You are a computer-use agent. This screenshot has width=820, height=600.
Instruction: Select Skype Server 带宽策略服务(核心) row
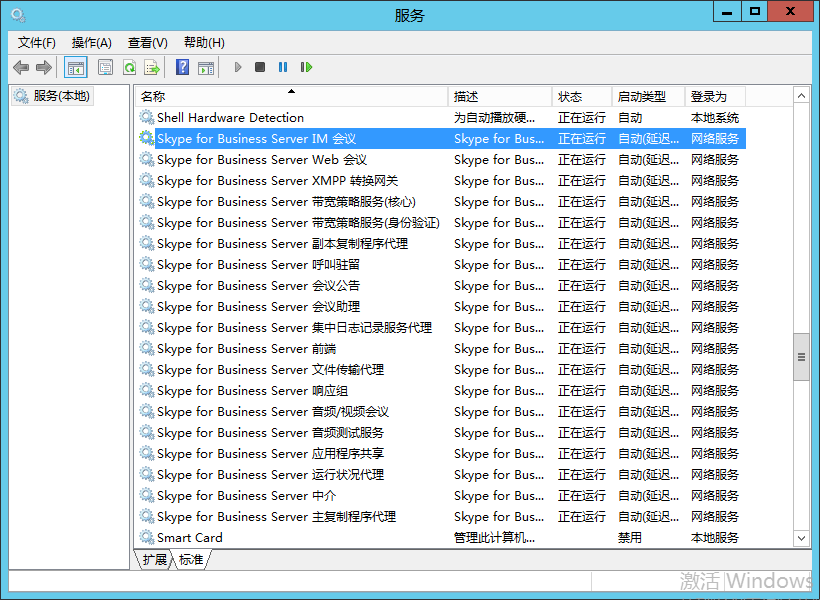pyautogui.click(x=441, y=201)
